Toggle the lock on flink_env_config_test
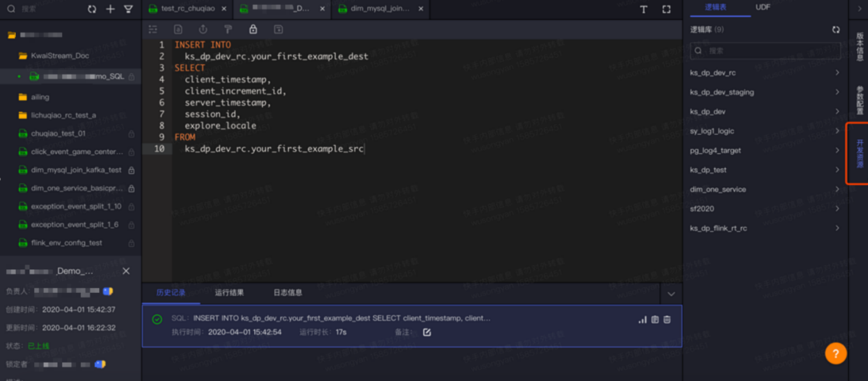The image size is (868, 381). click(132, 243)
